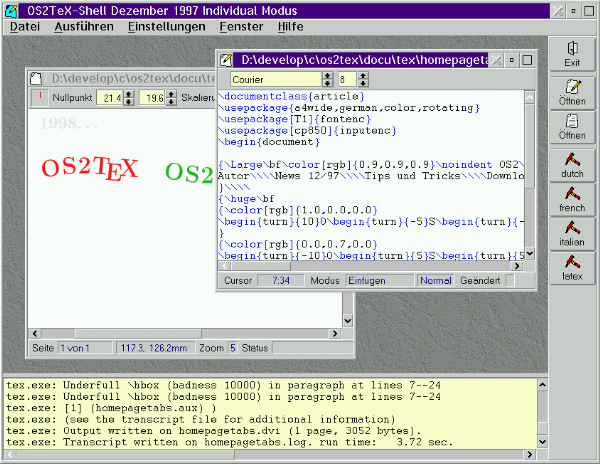Screen dimensions: 600x464
Task: Click the editor vertical scrollbar up arrow
Action: point(530,98)
